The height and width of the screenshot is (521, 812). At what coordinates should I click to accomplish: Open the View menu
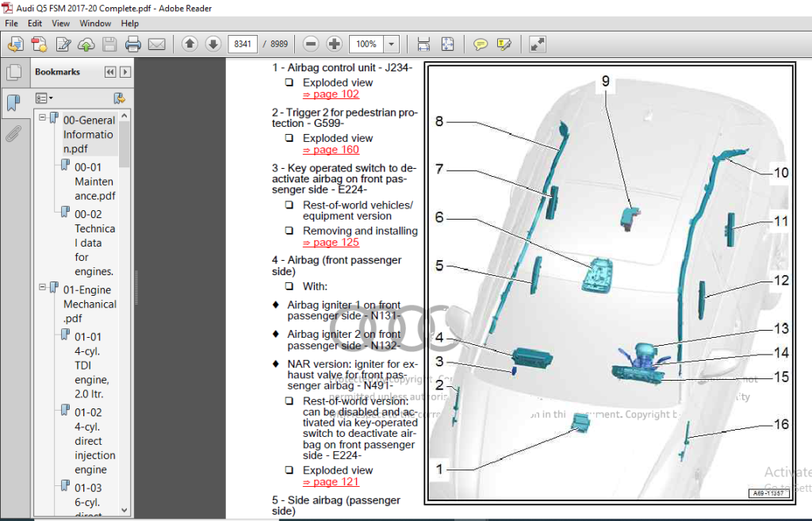click(x=60, y=23)
